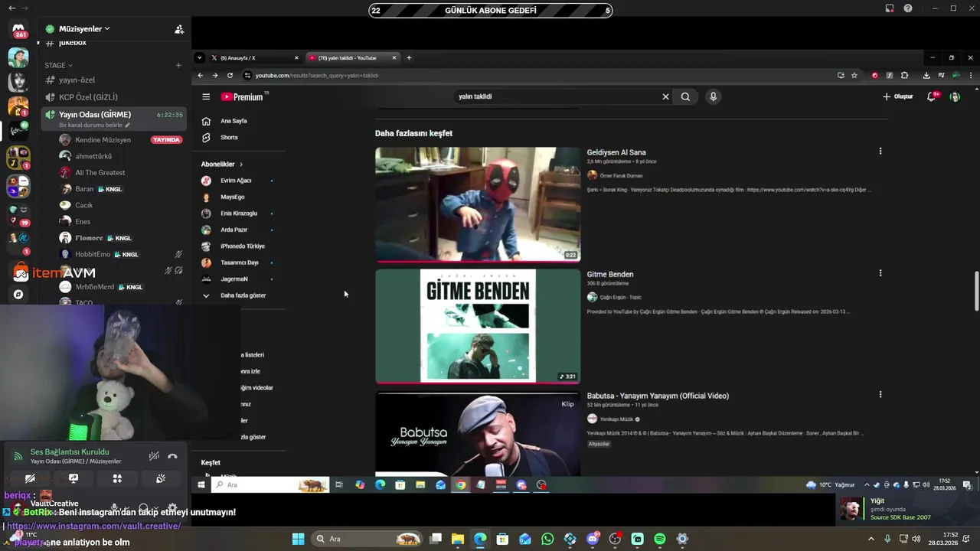Open the Geldiysen Al Sana video thumbnail
This screenshot has height=551, width=980.
478,204
